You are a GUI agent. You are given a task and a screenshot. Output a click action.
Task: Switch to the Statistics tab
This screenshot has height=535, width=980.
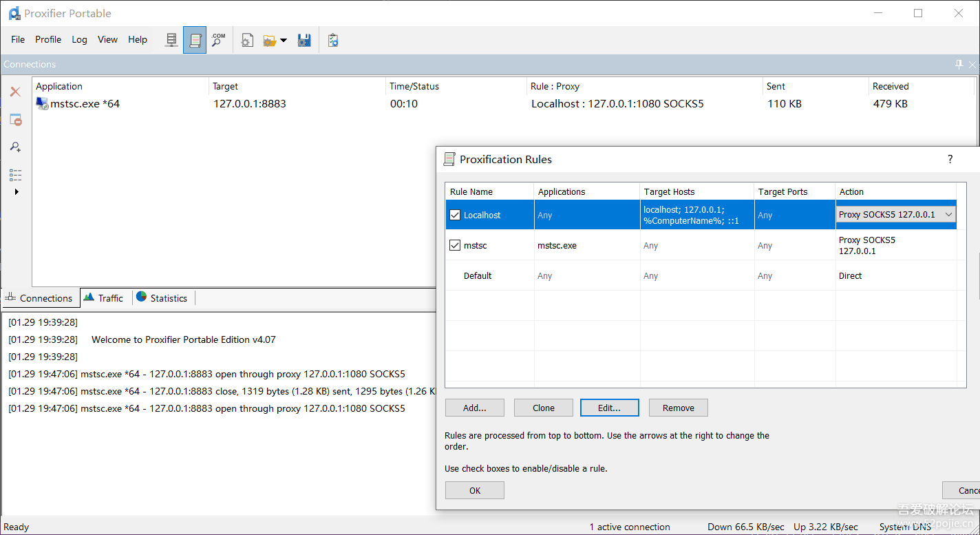click(162, 298)
